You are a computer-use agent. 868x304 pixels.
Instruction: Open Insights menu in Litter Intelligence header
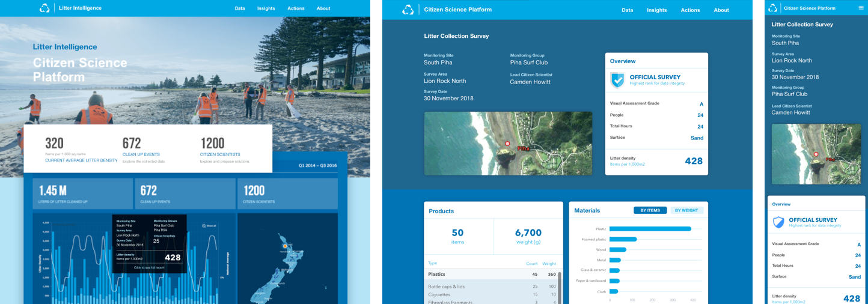click(266, 8)
